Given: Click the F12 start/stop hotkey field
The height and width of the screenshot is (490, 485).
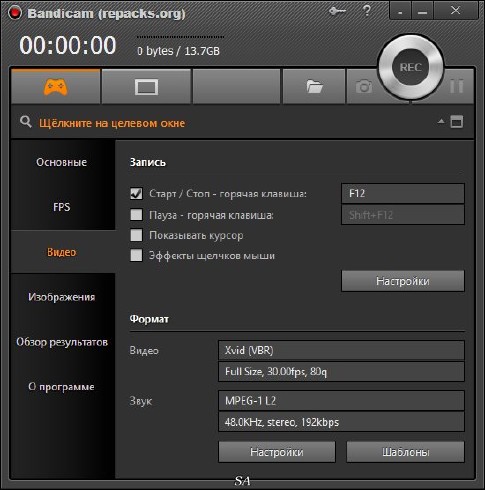Looking at the screenshot, I should (403, 193).
